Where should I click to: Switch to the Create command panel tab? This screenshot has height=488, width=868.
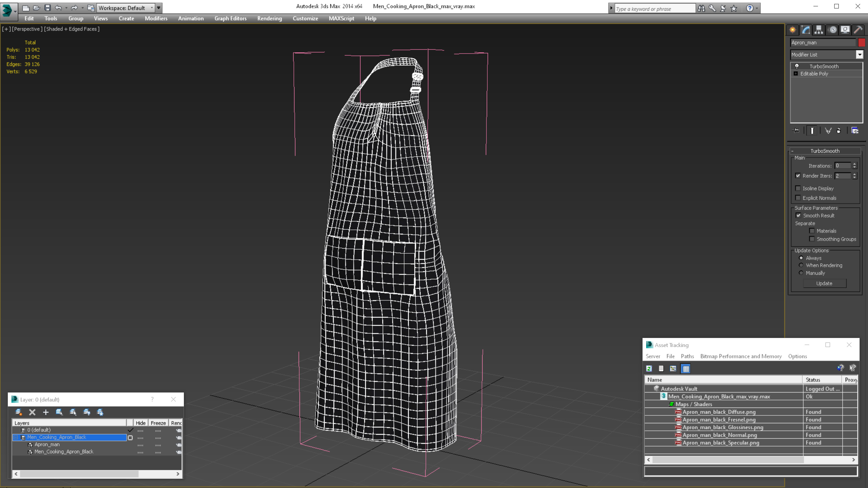pyautogui.click(x=793, y=30)
